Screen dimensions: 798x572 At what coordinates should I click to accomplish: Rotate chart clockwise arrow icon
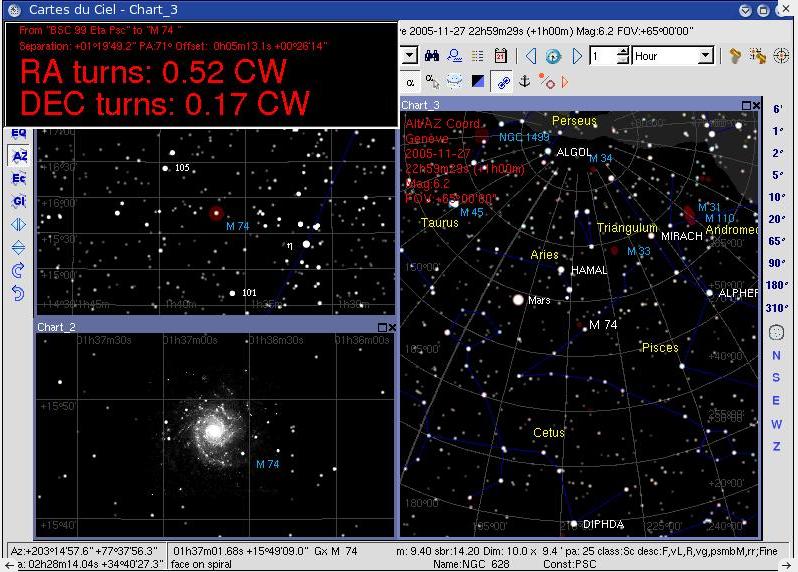point(18,270)
